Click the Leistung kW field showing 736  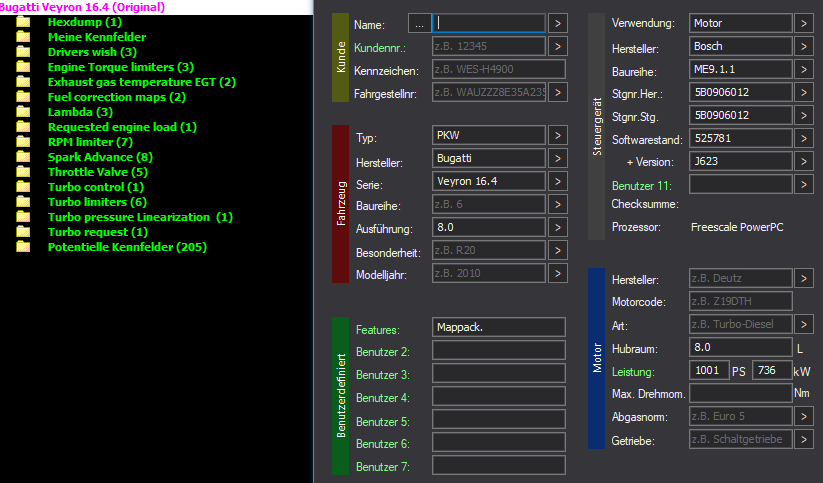coord(772,371)
